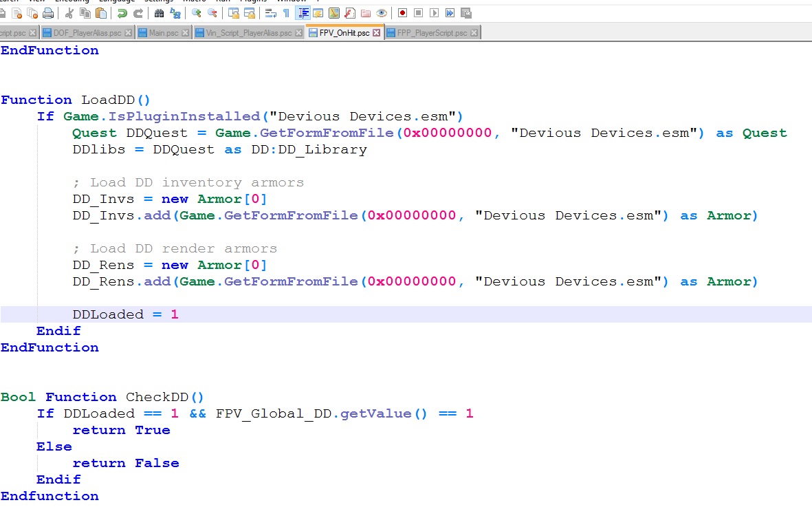The height and width of the screenshot is (518, 812).
Task: Click "DD_Invs.add" call text
Action: pos(122,215)
